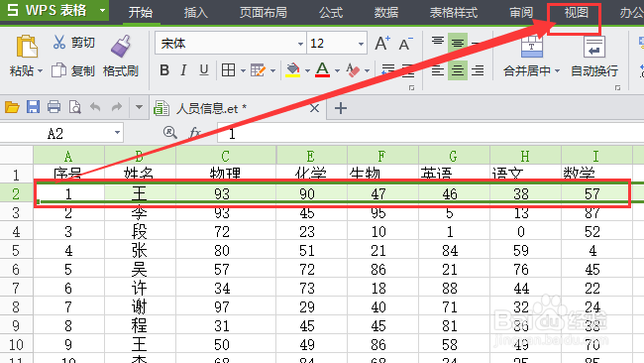Open the 视图 tab
644x363 pixels.
(x=577, y=12)
